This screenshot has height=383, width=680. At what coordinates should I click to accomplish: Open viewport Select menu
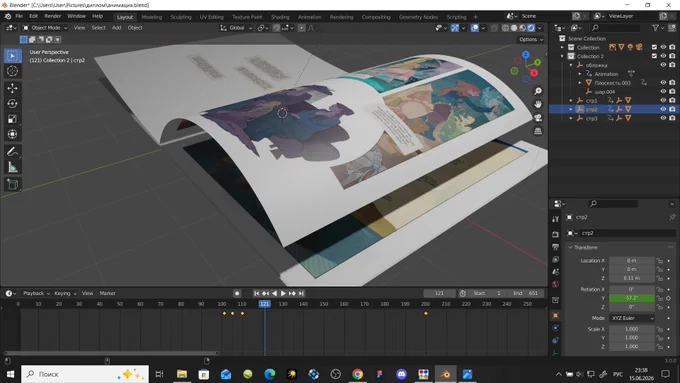(98, 28)
